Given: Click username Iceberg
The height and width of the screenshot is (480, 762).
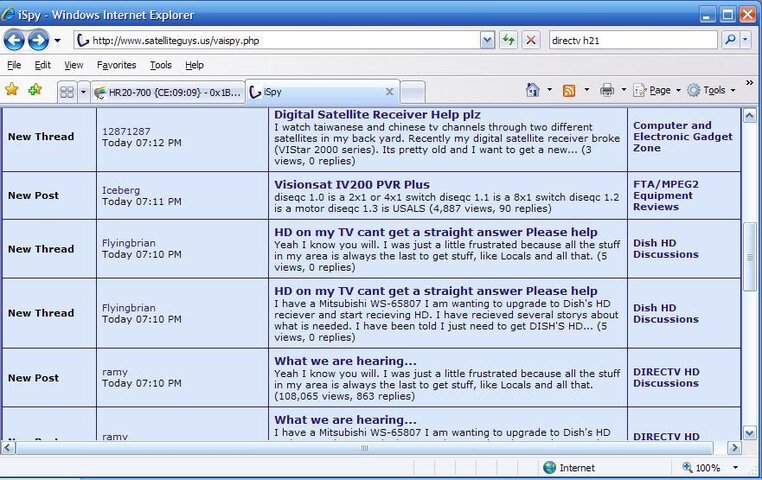Looking at the screenshot, I should pos(121,190).
